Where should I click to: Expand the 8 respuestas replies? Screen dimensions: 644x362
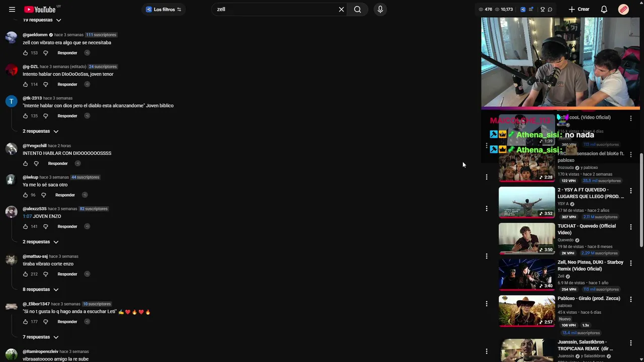pyautogui.click(x=41, y=290)
